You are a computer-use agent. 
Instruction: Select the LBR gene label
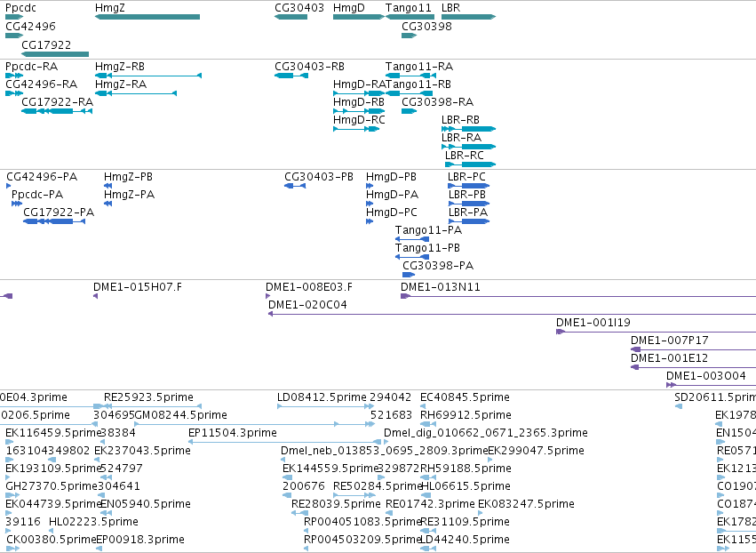click(450, 8)
